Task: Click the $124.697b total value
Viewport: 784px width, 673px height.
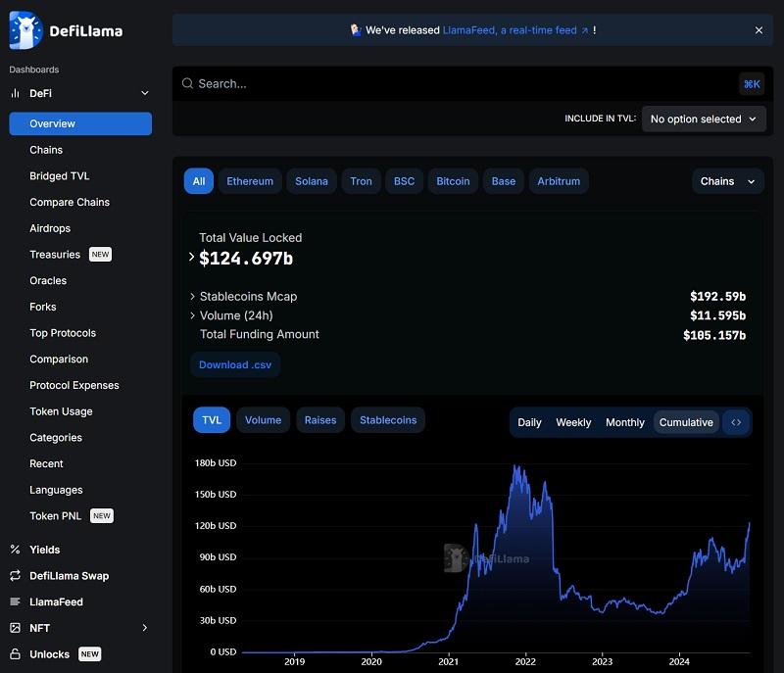Action: 246,259
